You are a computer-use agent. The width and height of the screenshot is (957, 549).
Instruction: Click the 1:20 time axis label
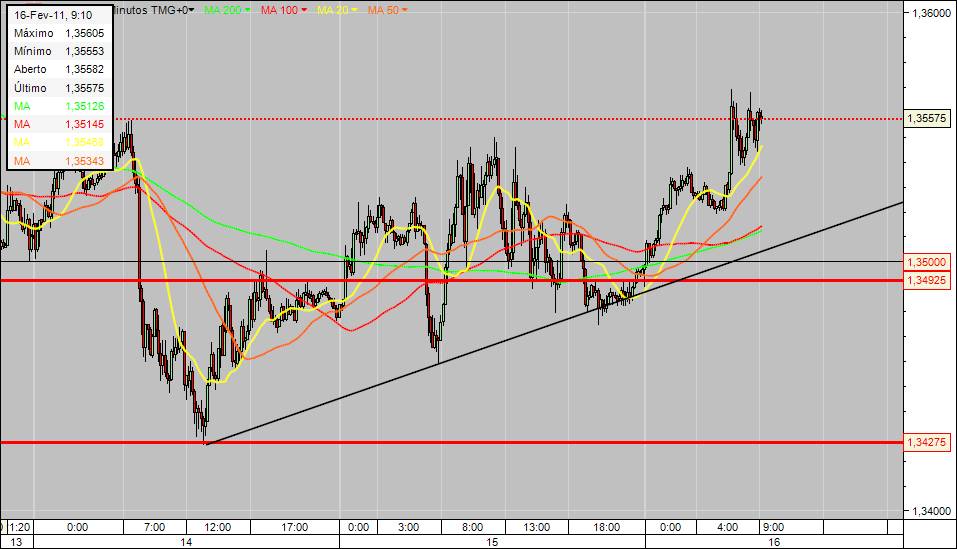(20, 527)
